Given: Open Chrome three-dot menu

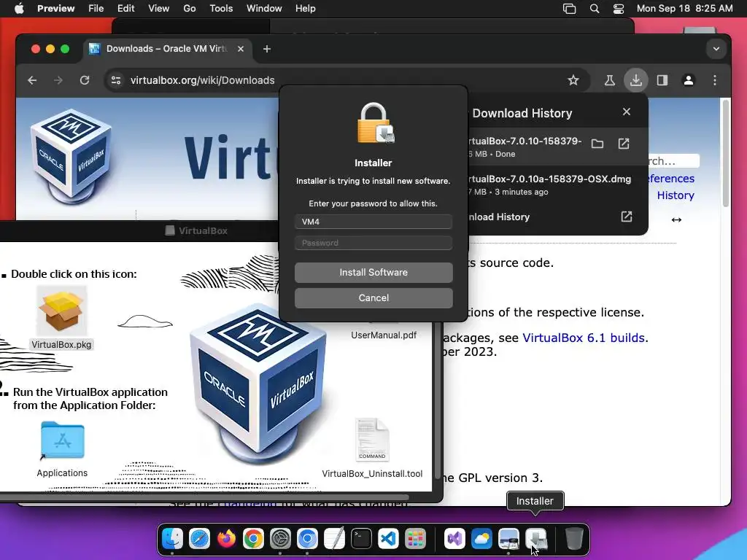Looking at the screenshot, I should 715,80.
